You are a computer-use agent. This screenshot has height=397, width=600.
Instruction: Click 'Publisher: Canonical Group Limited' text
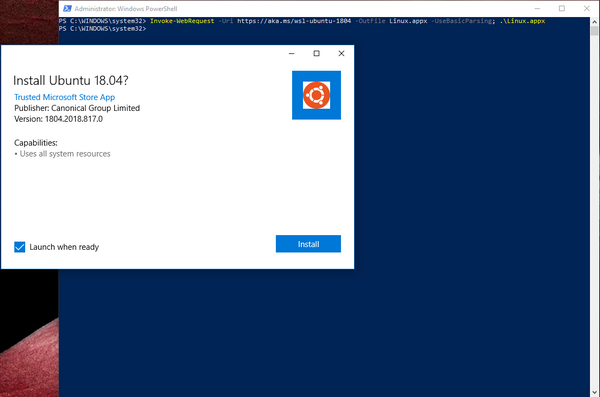(x=77, y=108)
